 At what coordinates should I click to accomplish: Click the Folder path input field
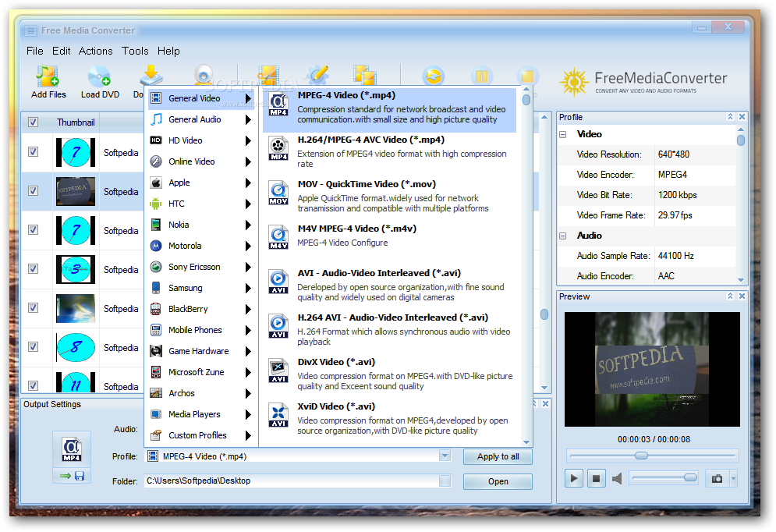(292, 481)
